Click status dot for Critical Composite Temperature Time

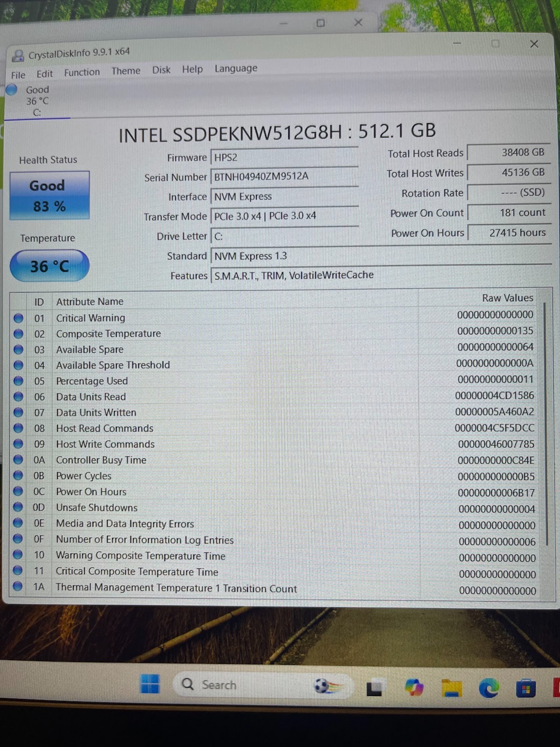18,571
